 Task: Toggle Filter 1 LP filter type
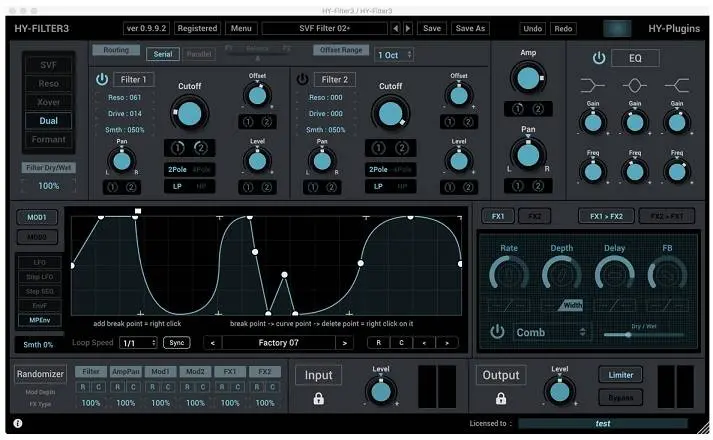coord(177,186)
